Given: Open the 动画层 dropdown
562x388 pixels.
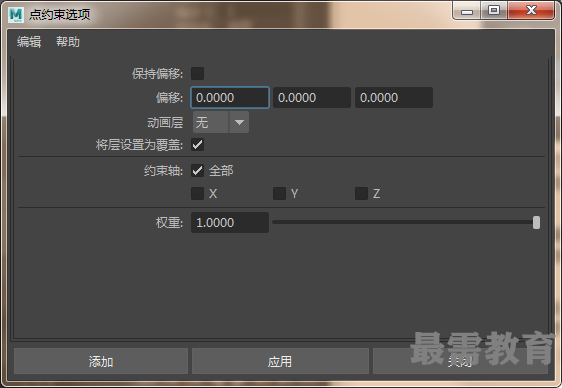Looking at the screenshot, I should 220,122.
